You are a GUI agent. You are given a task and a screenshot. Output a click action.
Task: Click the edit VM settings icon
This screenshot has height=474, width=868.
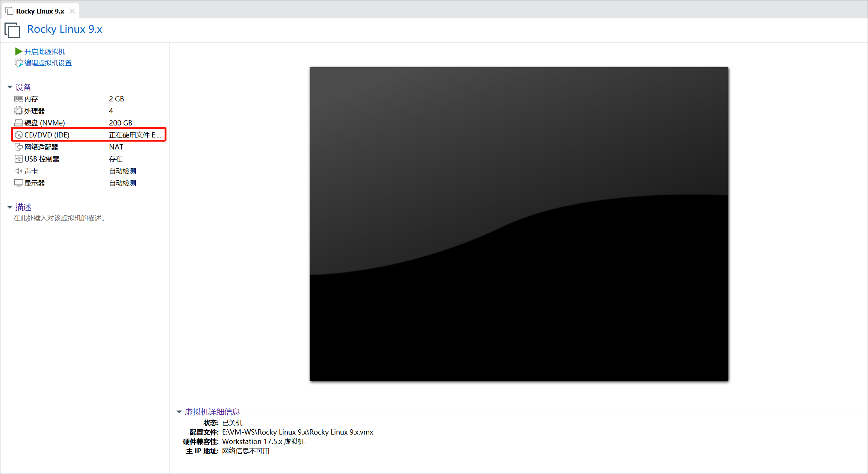(x=18, y=63)
